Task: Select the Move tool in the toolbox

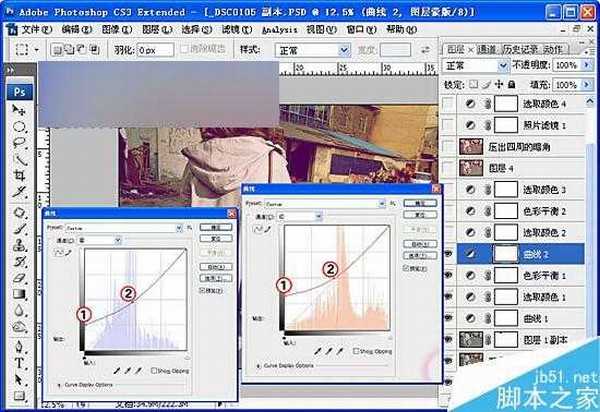Action: point(19,110)
